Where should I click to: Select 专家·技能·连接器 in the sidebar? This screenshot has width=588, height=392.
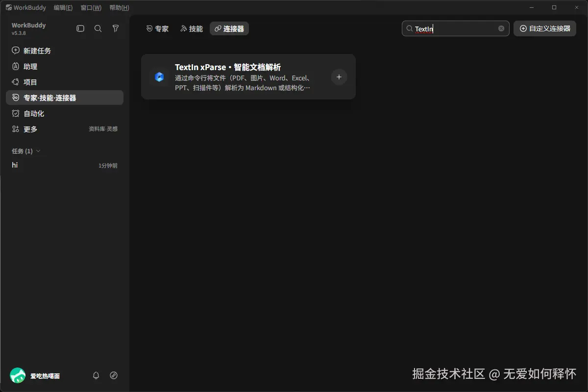(65, 98)
